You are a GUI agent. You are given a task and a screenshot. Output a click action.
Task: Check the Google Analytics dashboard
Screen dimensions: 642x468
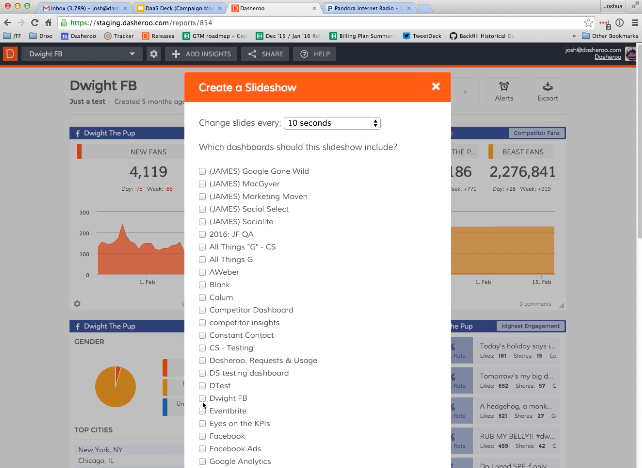(202, 461)
